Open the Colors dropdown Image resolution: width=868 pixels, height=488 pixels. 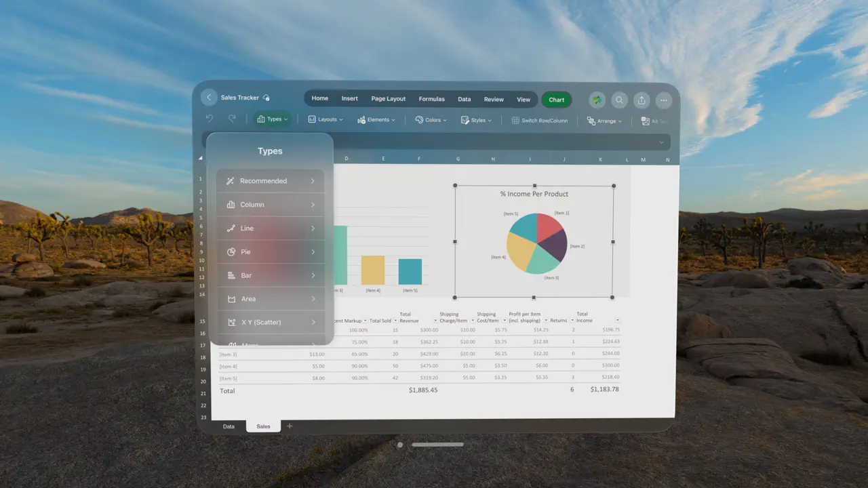click(x=431, y=119)
